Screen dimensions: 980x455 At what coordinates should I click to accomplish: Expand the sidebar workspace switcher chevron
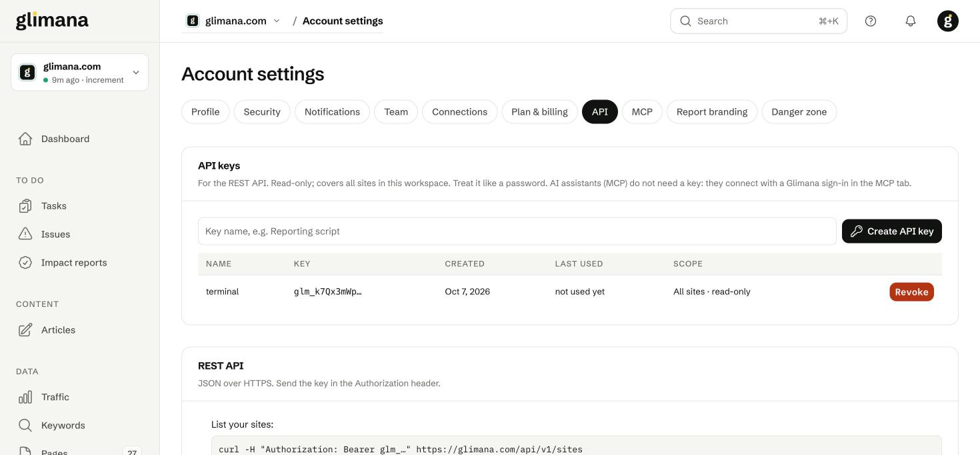[x=136, y=72]
